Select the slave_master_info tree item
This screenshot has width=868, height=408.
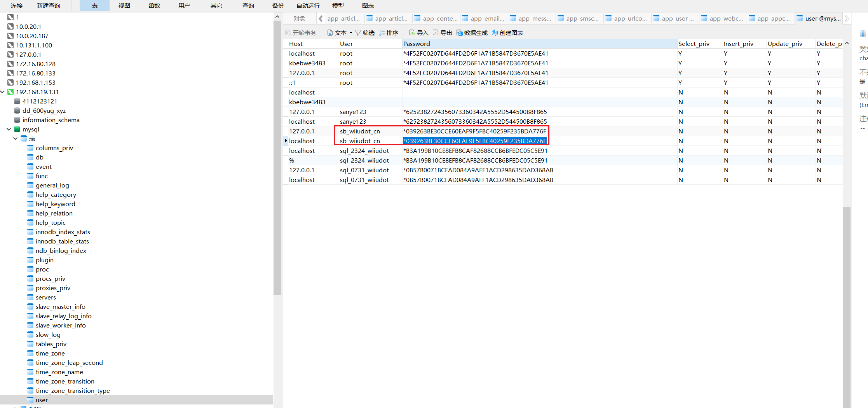[60, 306]
